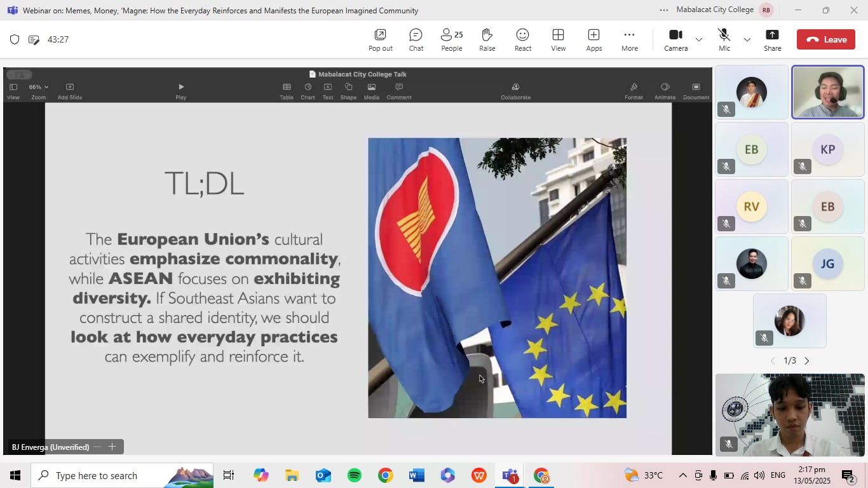Click the minus button next to BJ Enverga label
Screen dimensions: 868x488
pos(97,447)
